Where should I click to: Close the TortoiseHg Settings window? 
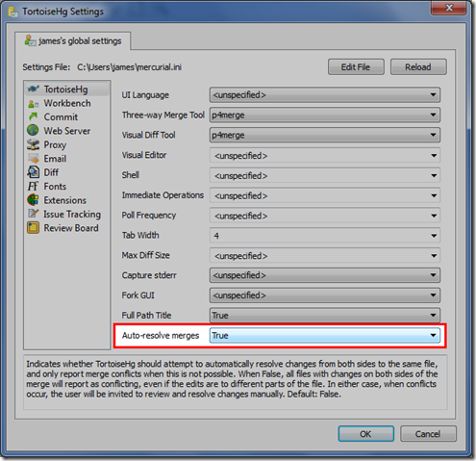pos(448,8)
